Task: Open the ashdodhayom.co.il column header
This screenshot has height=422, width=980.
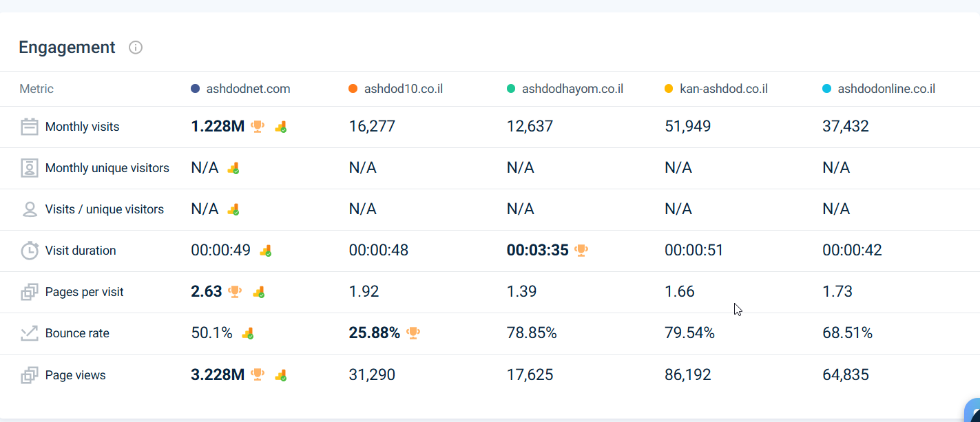Action: tap(573, 89)
